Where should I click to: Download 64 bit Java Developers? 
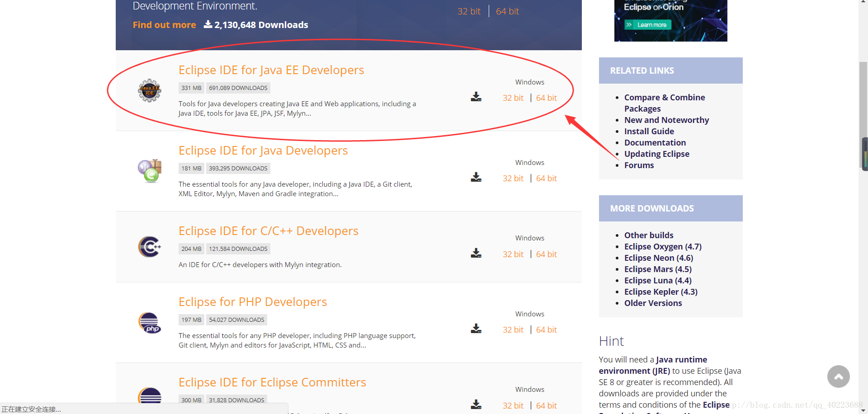(547, 179)
